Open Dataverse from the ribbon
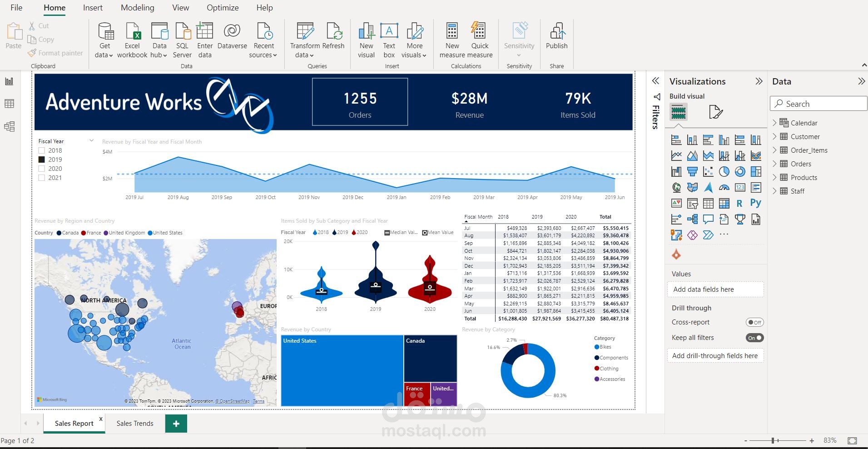 (232, 36)
